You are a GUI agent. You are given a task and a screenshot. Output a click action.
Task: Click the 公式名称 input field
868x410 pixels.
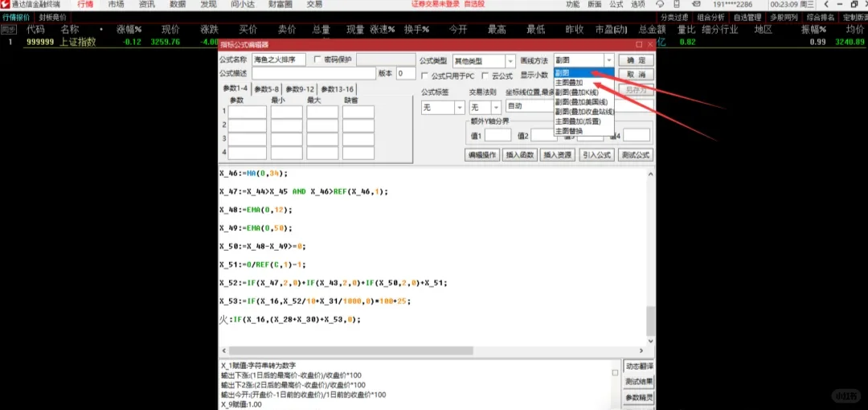tap(279, 59)
